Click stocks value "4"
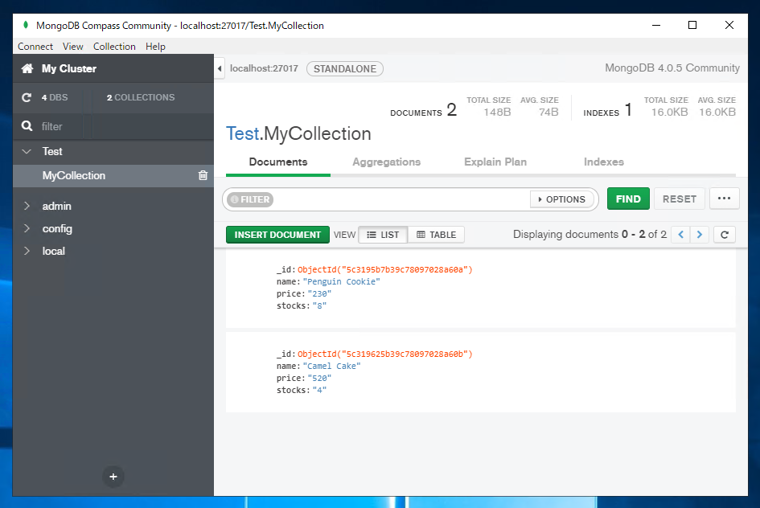This screenshot has width=760, height=508. click(x=319, y=390)
